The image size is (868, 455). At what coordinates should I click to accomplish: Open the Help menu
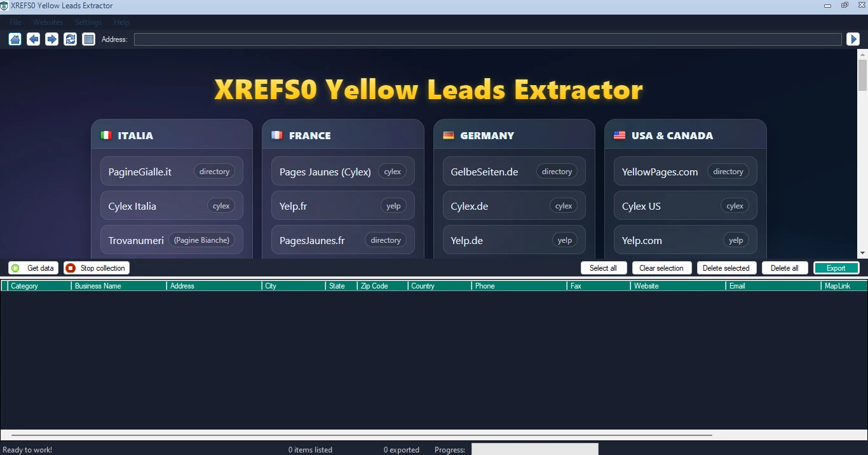[121, 22]
